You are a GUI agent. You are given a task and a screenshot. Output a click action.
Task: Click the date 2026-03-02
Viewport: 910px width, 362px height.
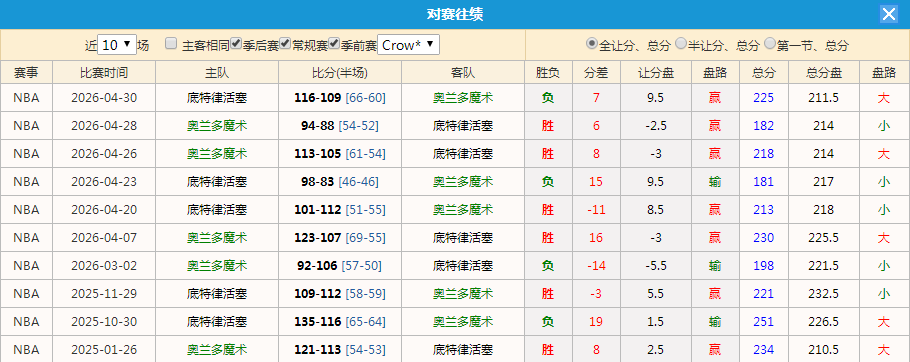pos(104,266)
